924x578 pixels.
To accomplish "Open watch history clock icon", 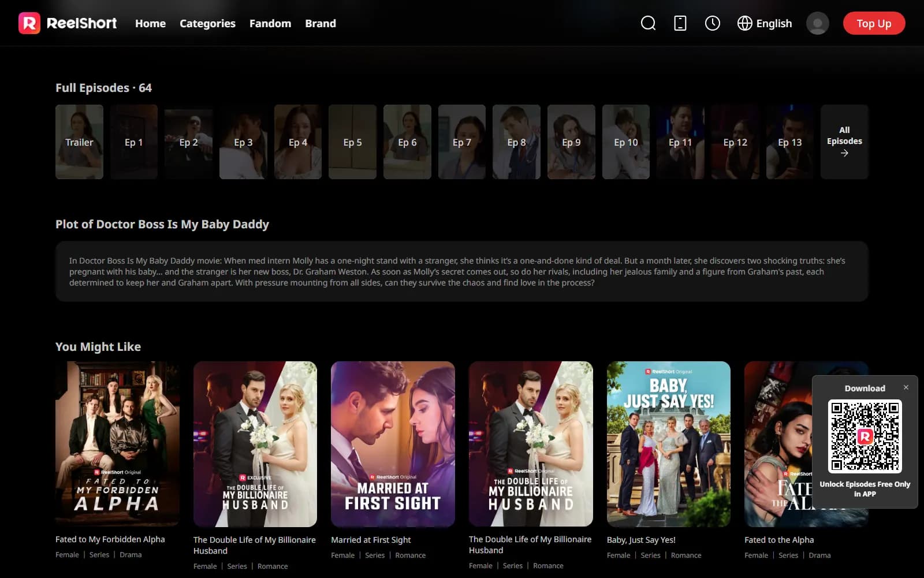I will point(713,23).
